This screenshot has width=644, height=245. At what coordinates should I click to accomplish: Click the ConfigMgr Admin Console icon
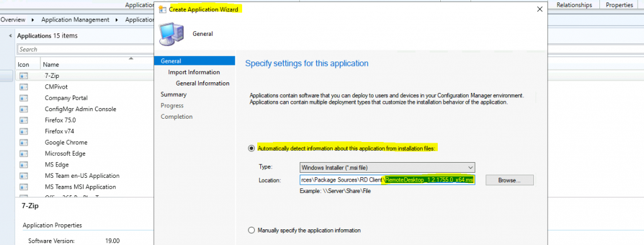tap(23, 109)
